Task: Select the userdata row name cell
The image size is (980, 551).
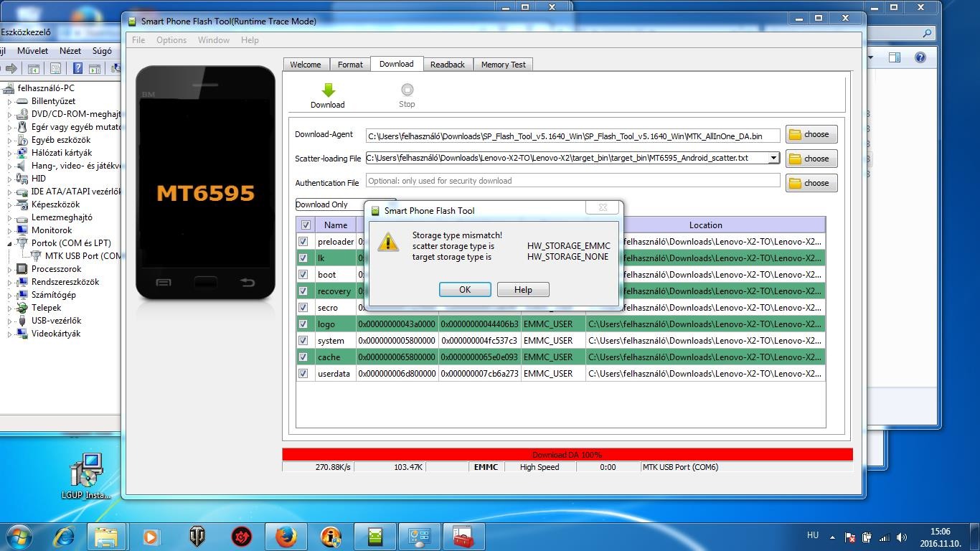Action: pyautogui.click(x=334, y=374)
